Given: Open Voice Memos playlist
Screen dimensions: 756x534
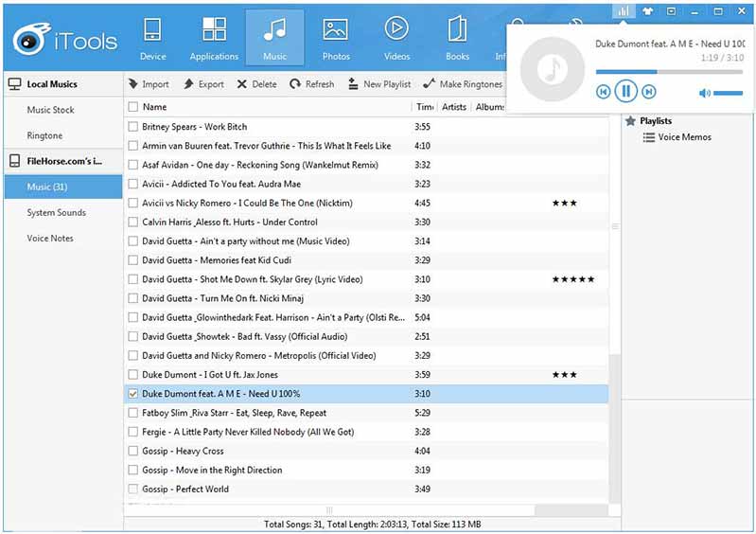Looking at the screenshot, I should (684, 137).
